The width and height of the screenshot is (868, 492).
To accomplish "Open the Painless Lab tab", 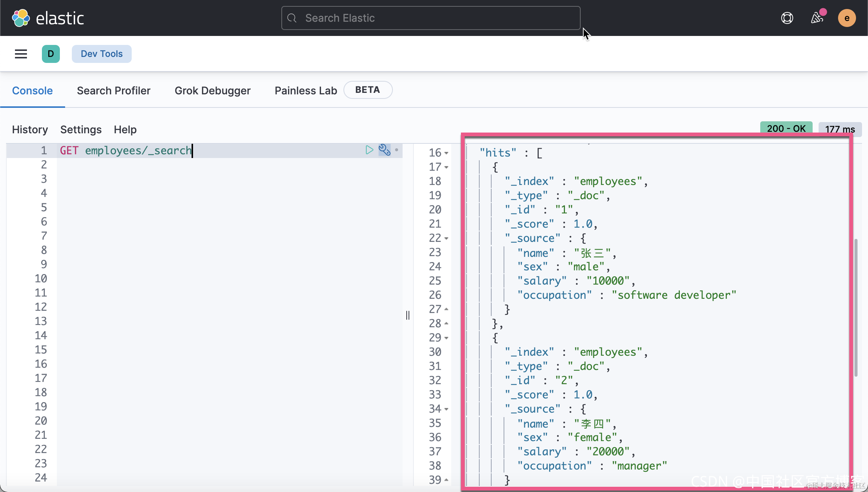I will pyautogui.click(x=306, y=91).
